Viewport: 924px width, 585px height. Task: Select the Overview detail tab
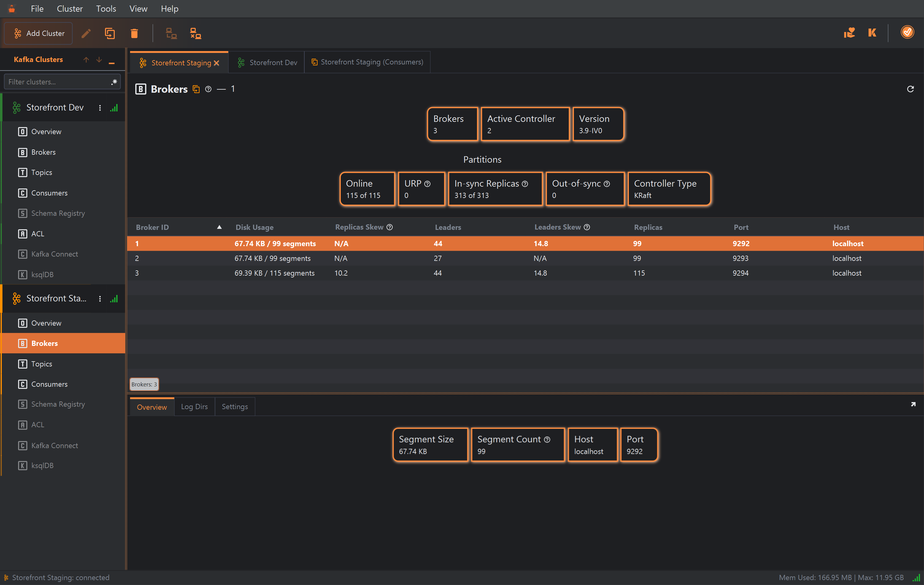point(152,407)
